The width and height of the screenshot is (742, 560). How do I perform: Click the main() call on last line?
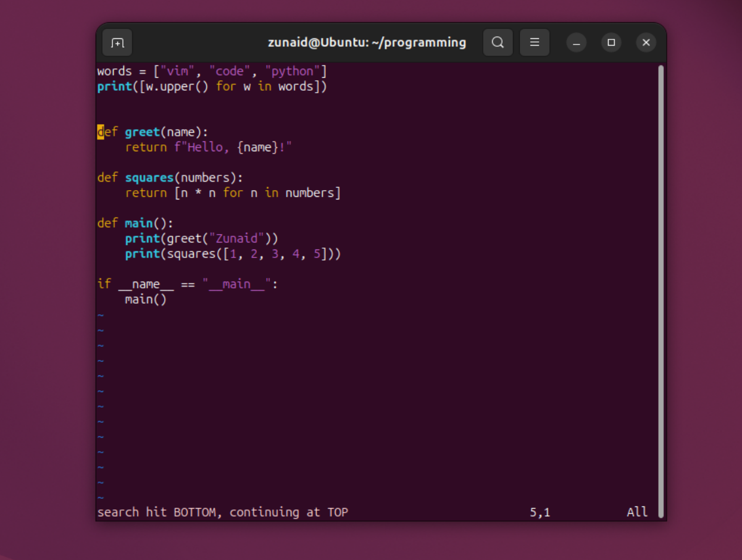(x=146, y=299)
